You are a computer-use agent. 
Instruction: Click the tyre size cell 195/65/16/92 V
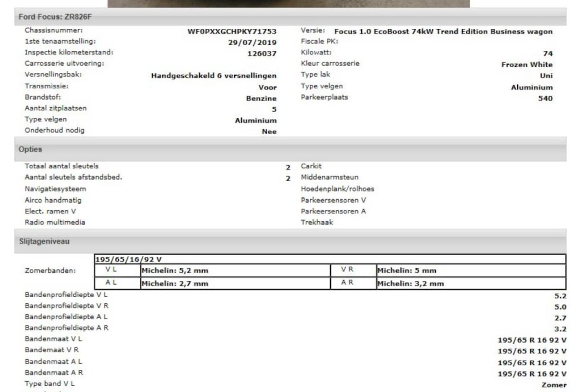pyautogui.click(x=330, y=259)
